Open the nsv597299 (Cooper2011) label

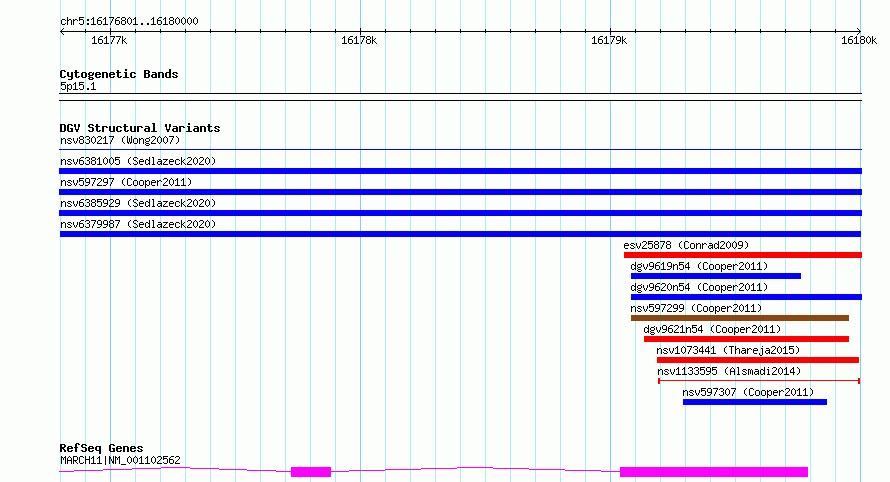[696, 308]
